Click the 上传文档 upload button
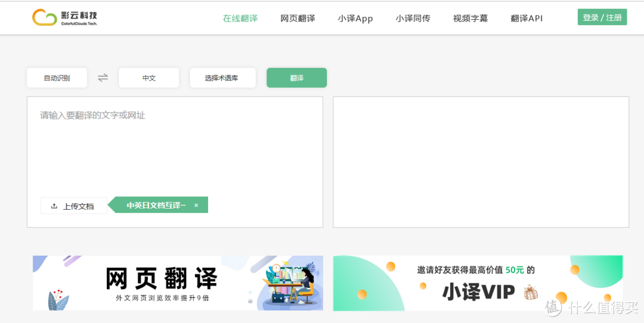Image resolution: width=644 pixels, height=323 pixels. 73,206
